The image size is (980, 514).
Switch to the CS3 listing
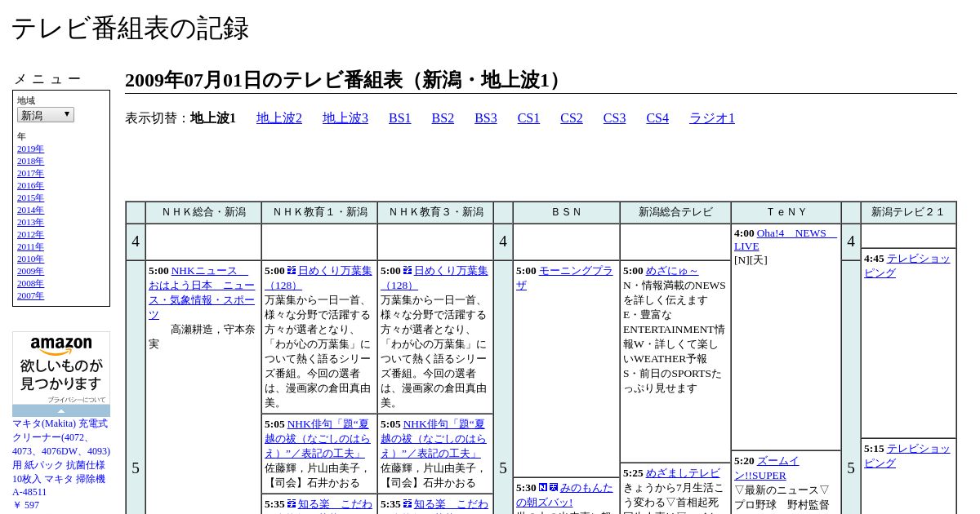pyautogui.click(x=614, y=118)
